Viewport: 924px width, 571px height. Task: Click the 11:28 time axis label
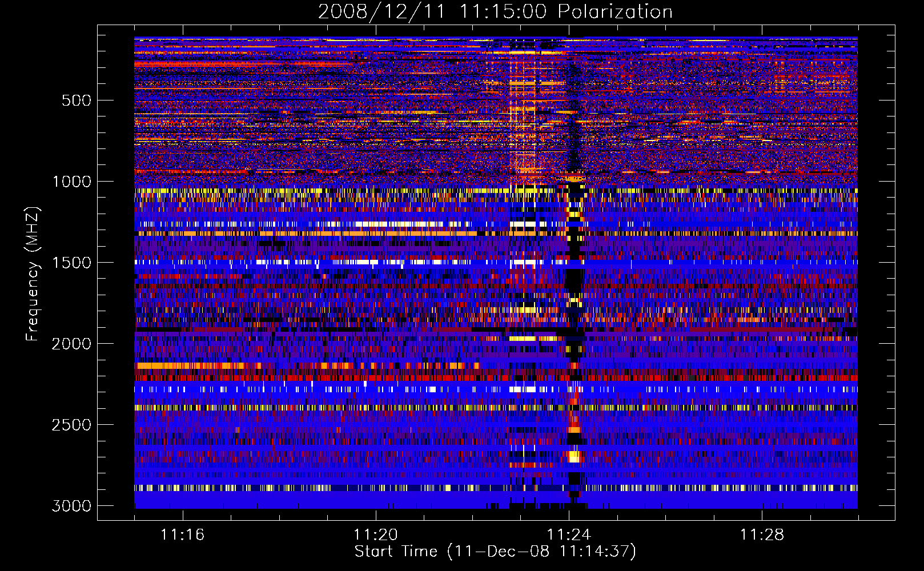click(x=762, y=534)
